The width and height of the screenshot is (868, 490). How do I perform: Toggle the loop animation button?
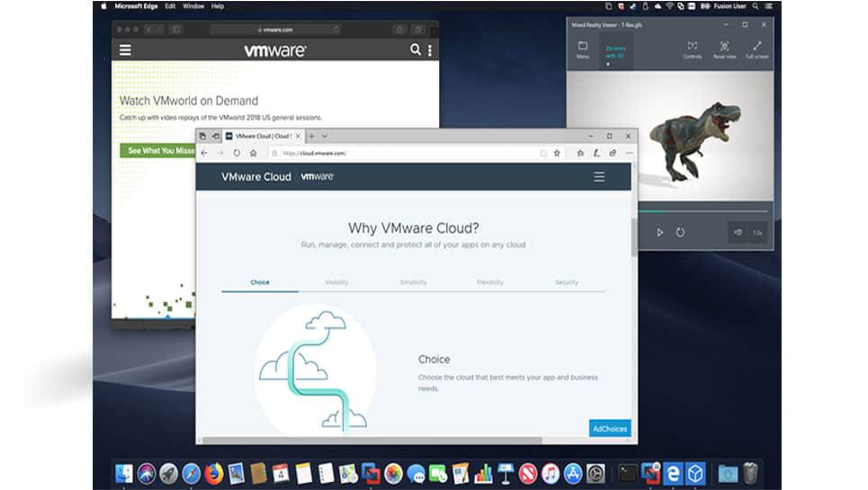(680, 232)
